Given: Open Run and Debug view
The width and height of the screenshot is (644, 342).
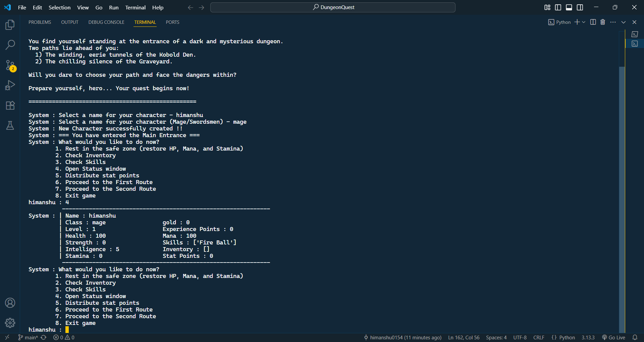Looking at the screenshot, I should point(10,85).
